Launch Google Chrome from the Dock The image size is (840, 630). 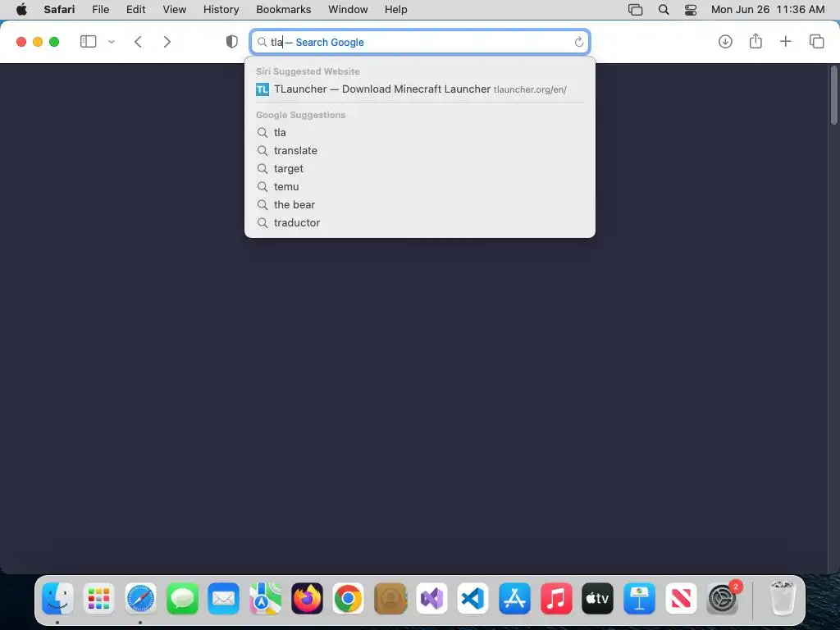[348, 598]
